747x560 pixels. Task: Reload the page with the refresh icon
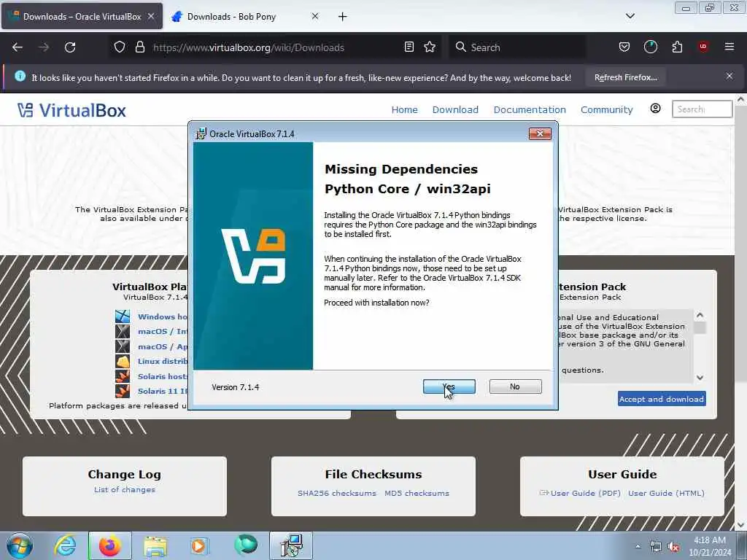click(70, 47)
